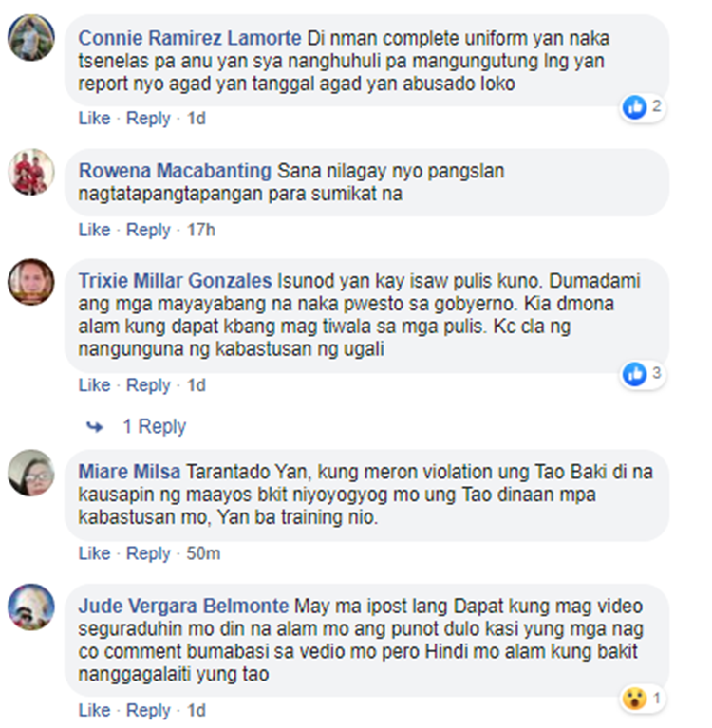The height and width of the screenshot is (728, 712).
Task: Like Trixie Millar Gonzales's comment
Action: (x=94, y=385)
